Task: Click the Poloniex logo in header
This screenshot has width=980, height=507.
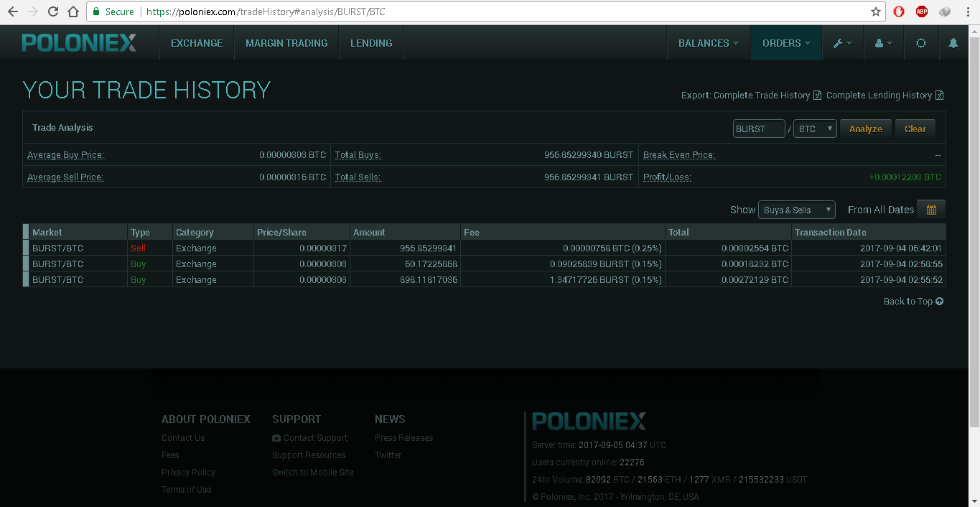Action: pos(79,43)
